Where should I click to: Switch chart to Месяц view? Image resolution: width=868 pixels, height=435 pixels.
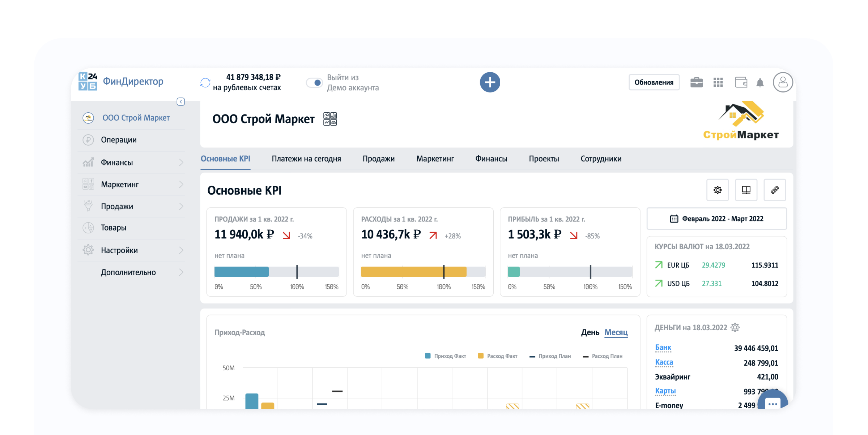pyautogui.click(x=616, y=332)
